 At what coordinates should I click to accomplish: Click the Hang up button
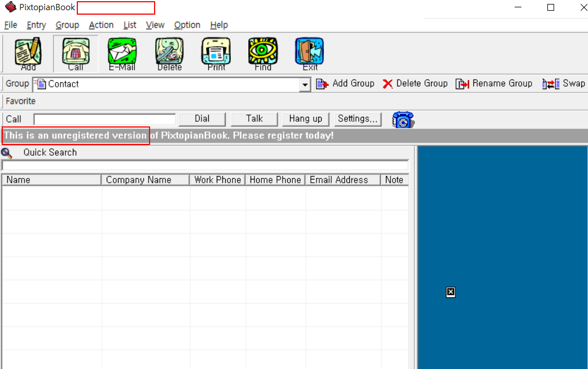pos(306,119)
